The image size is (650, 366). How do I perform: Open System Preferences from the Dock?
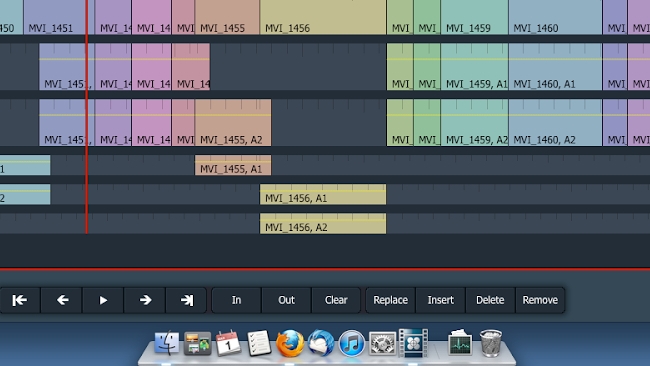click(x=382, y=343)
